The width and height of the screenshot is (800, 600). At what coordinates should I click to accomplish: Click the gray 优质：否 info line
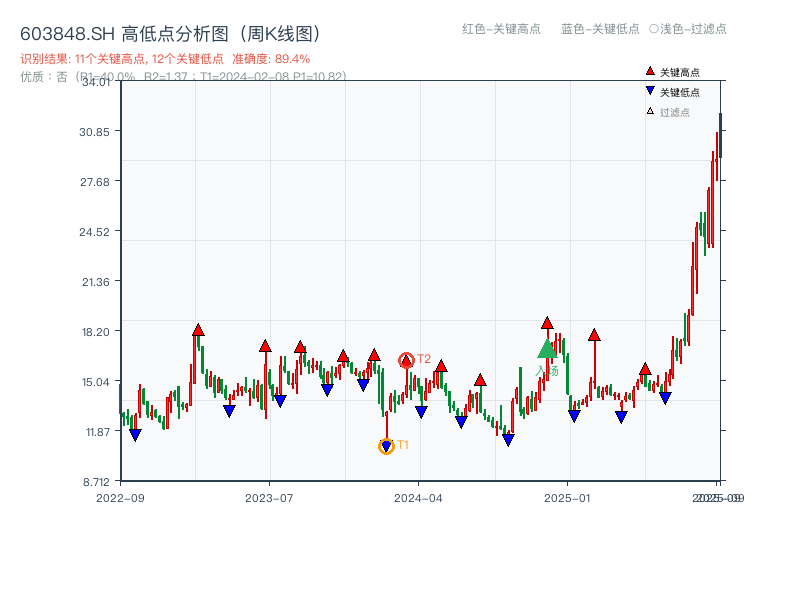183,77
